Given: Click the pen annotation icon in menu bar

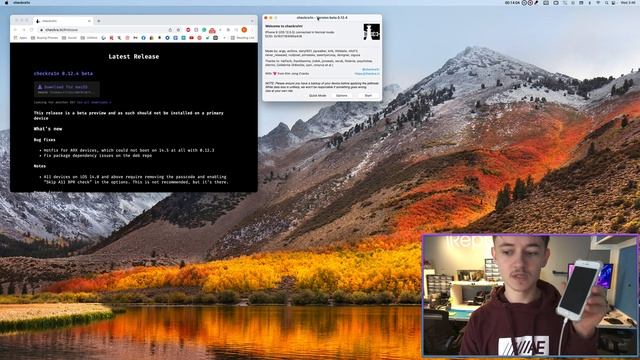Looking at the screenshot, I should [536, 2].
